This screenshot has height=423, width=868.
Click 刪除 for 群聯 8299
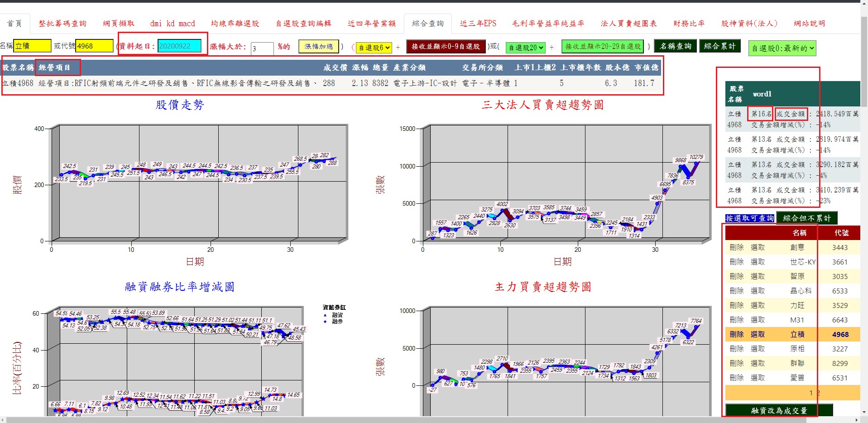737,363
